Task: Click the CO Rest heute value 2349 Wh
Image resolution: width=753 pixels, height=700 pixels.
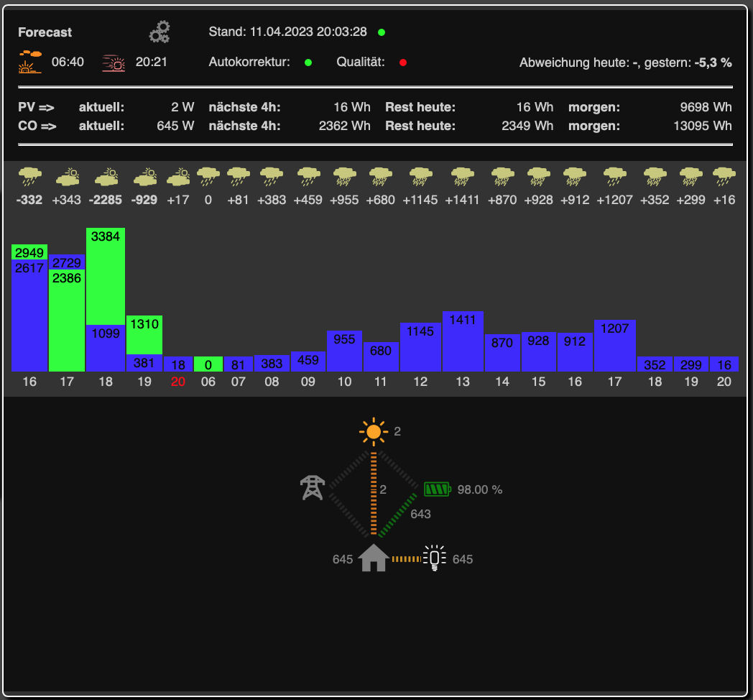Action: tap(527, 126)
